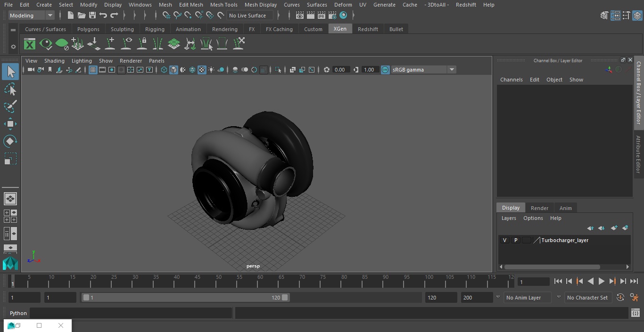Screen dimensions: 644x332
Task: Activate the Rotate tool in toolbox
Action: [x=10, y=141]
